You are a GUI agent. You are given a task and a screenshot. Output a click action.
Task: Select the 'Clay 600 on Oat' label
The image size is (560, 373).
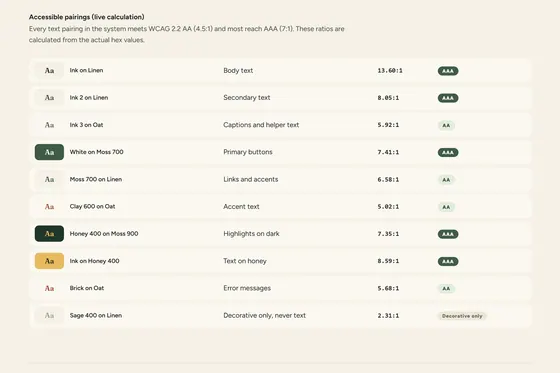pos(92,206)
